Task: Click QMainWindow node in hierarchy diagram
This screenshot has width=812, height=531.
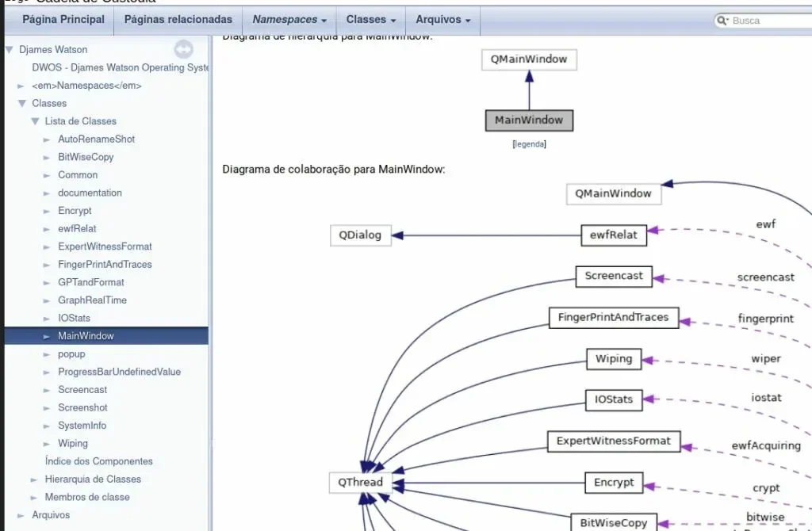Action: 529,59
